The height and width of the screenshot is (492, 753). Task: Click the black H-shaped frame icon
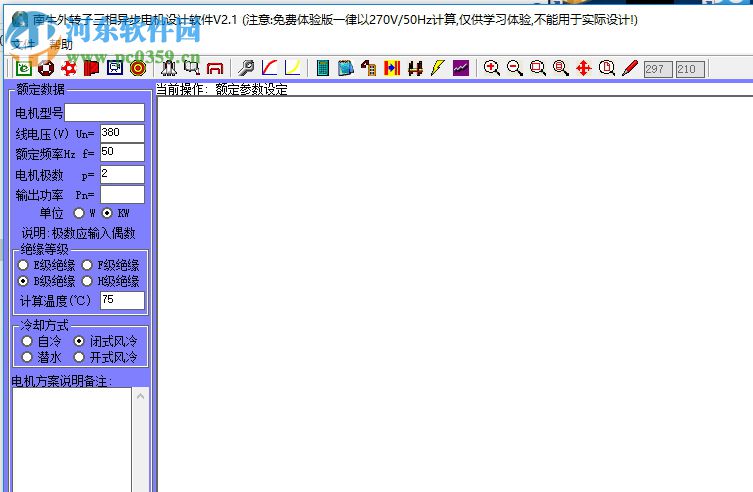[x=415, y=68]
